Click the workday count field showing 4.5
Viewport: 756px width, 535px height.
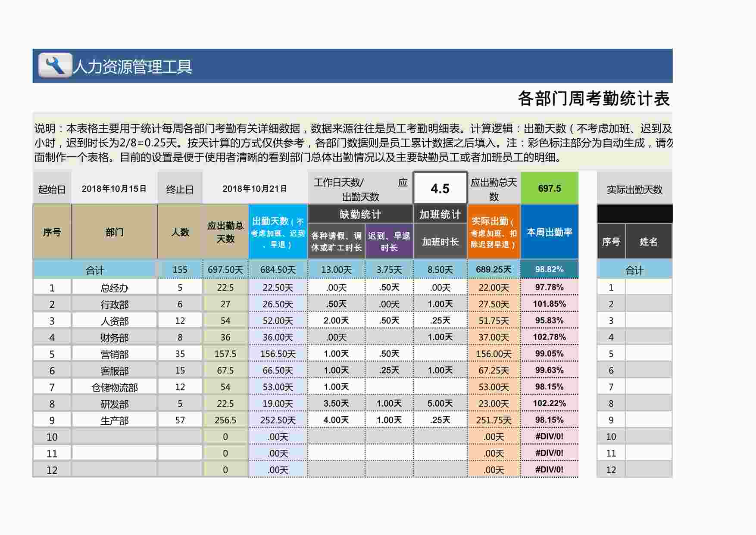coord(440,188)
